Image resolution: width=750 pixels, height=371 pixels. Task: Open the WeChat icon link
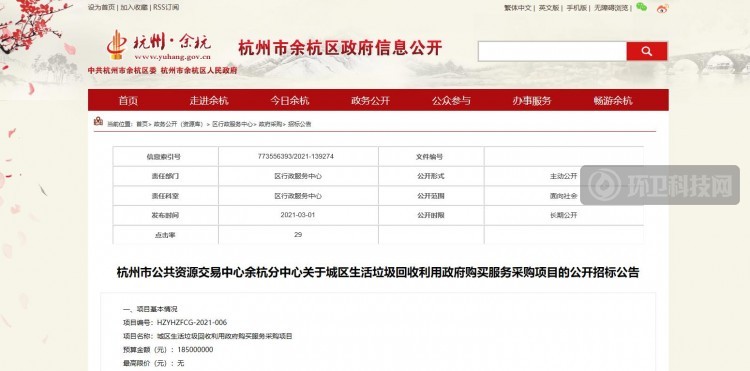point(641,7)
